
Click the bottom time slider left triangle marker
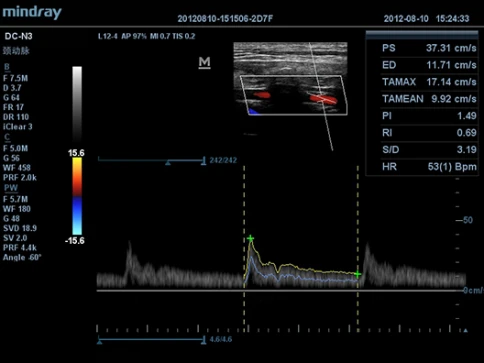pyautogui.click(x=100, y=342)
